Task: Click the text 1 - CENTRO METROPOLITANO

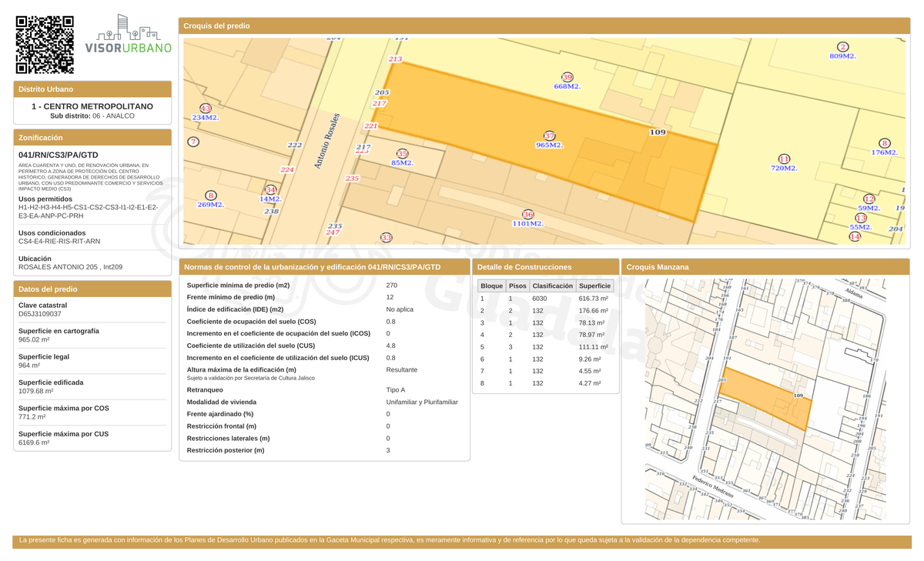Action: [92, 106]
